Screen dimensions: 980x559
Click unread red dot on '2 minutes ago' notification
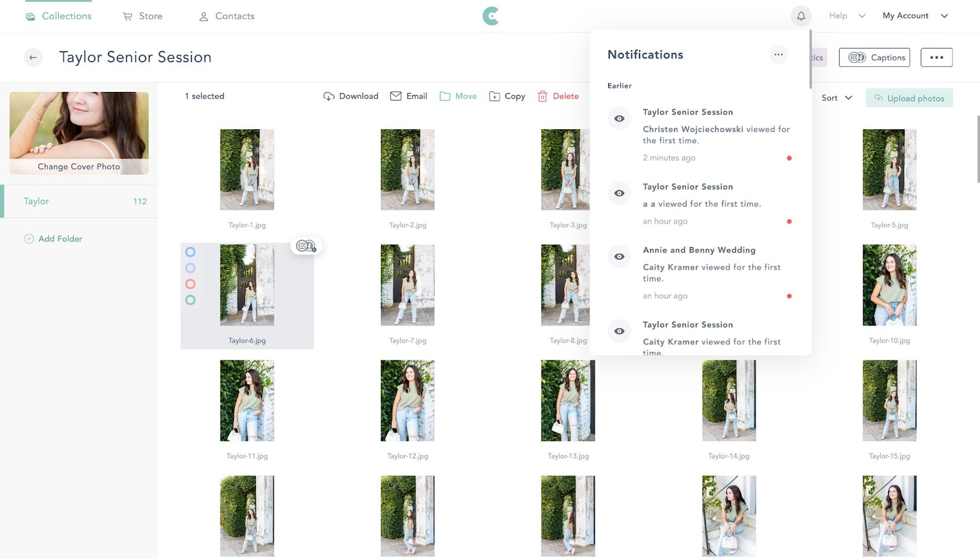(789, 158)
